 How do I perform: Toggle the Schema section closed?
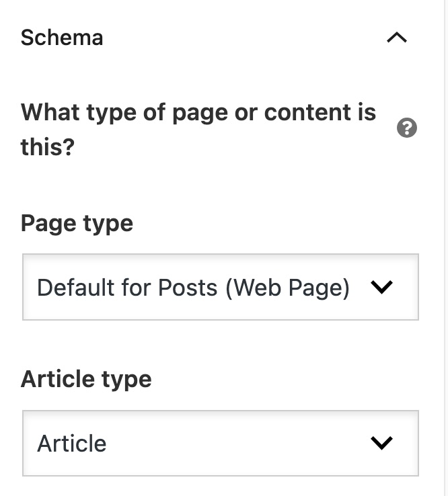(397, 38)
